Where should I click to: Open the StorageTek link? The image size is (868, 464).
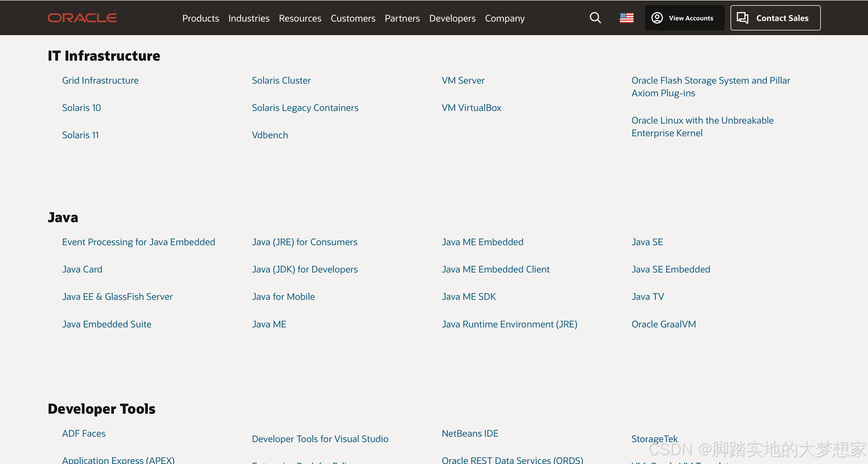pos(654,439)
